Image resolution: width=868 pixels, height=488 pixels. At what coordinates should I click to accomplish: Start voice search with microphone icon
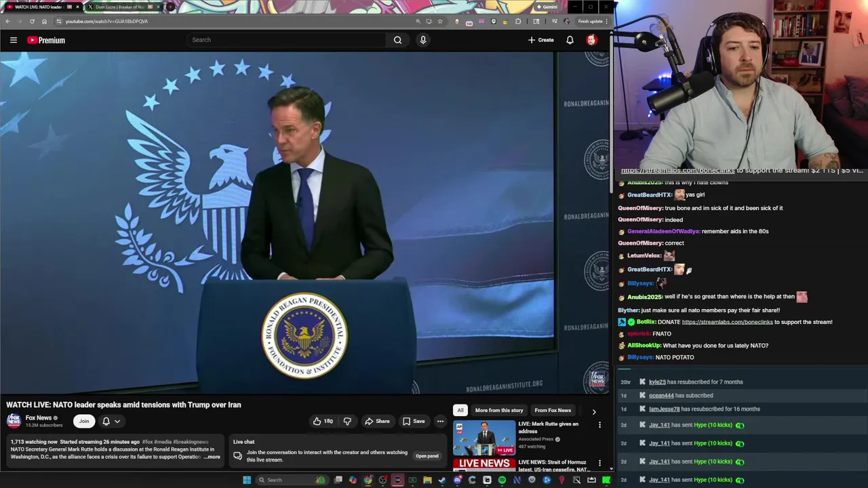tap(423, 40)
